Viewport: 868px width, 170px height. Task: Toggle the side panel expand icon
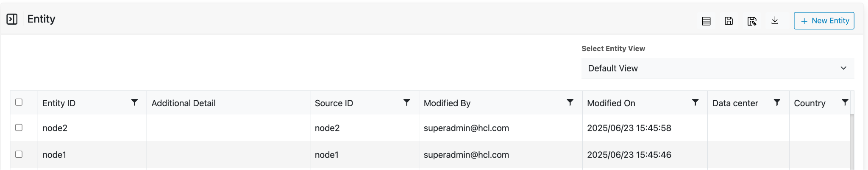coord(12,19)
